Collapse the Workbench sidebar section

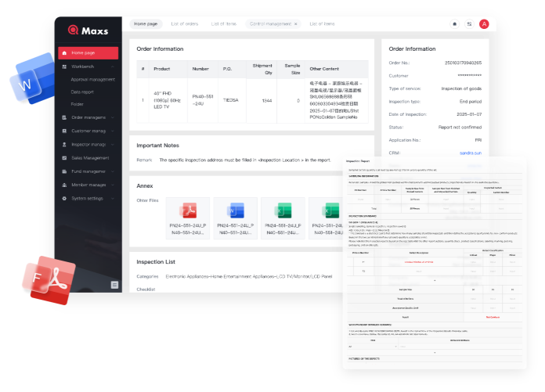point(113,67)
